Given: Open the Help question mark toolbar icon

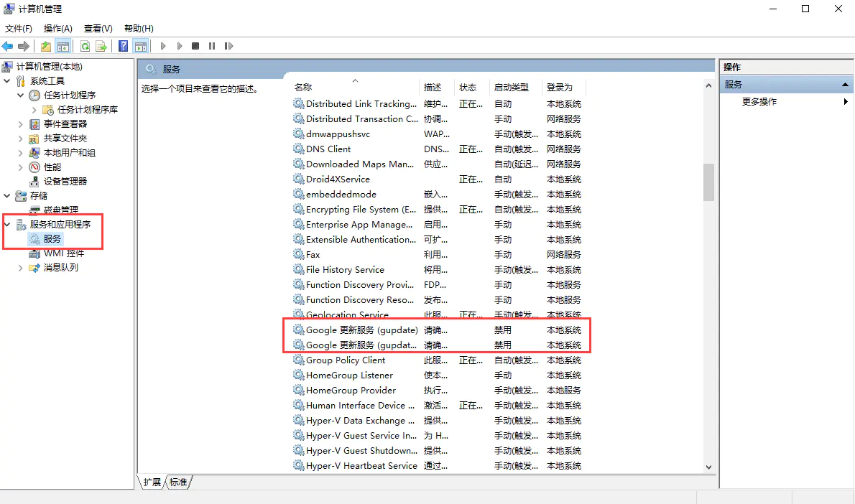Looking at the screenshot, I should pos(124,47).
